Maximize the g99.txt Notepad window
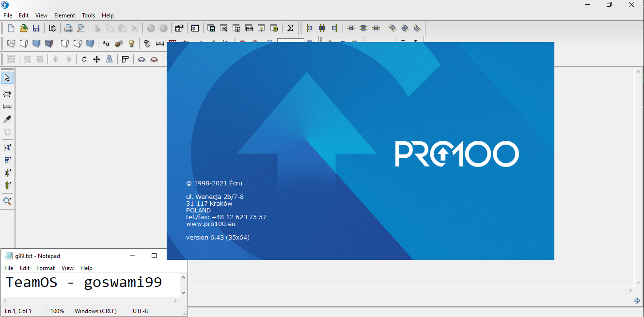Screen dimensions: 644x317 coord(154,256)
